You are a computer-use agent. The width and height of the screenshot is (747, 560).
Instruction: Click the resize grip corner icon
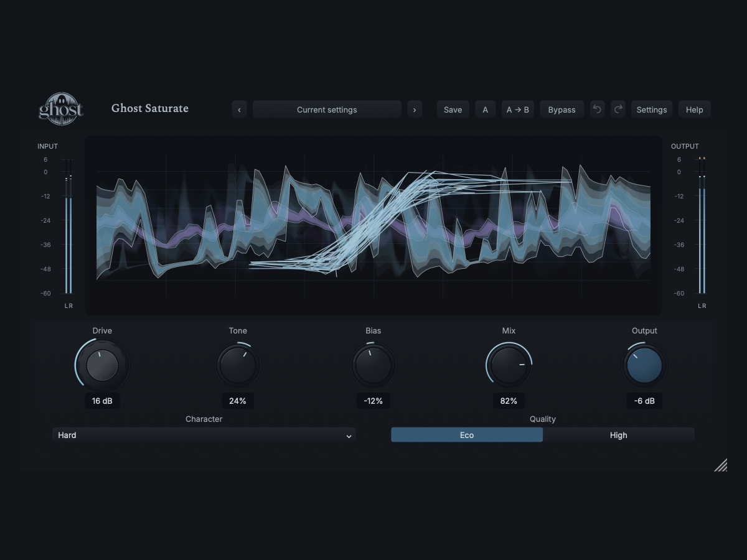tap(720, 465)
